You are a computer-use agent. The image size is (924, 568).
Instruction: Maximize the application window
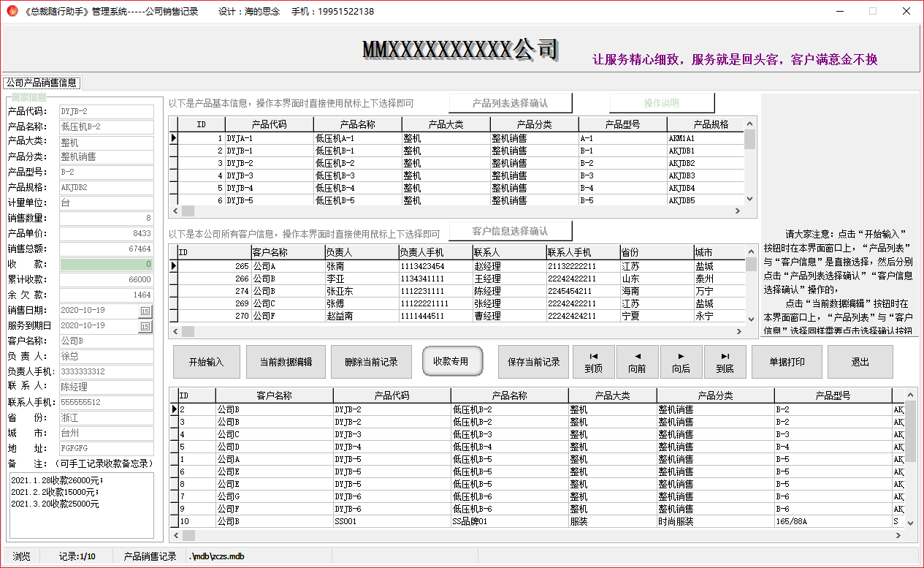coord(872,11)
